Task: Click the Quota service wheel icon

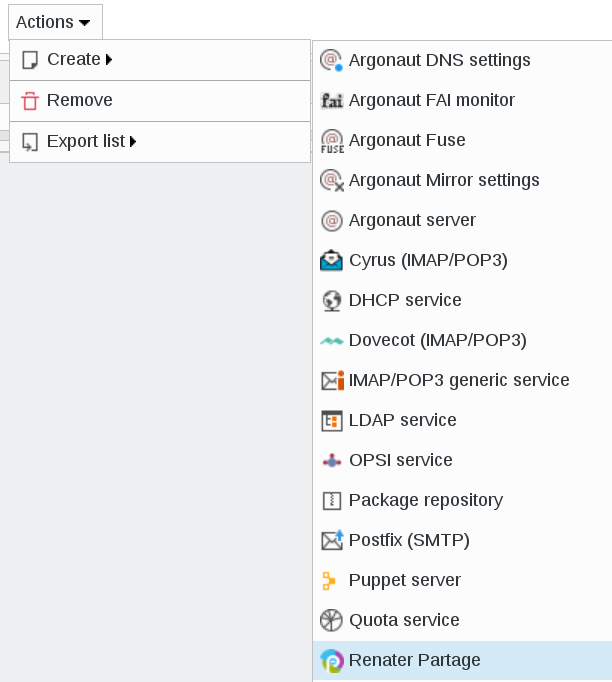Action: click(x=331, y=620)
